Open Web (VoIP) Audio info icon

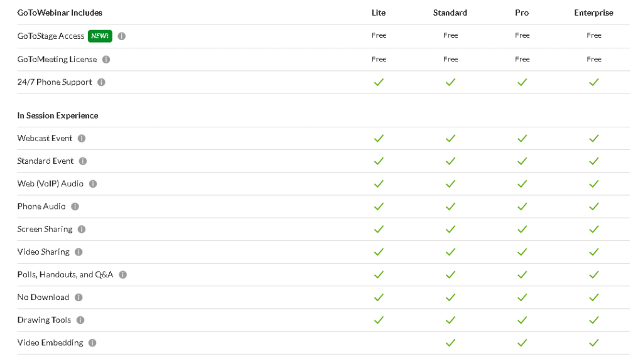93,184
